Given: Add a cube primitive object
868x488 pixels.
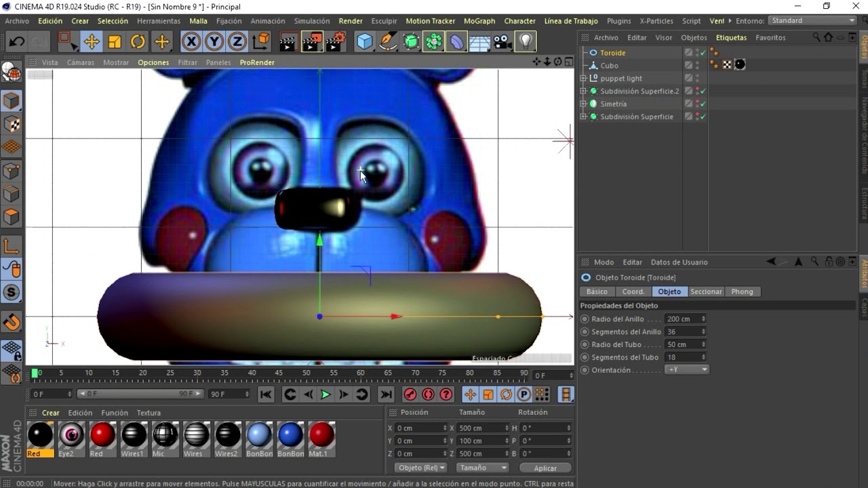Looking at the screenshot, I should pyautogui.click(x=365, y=42).
